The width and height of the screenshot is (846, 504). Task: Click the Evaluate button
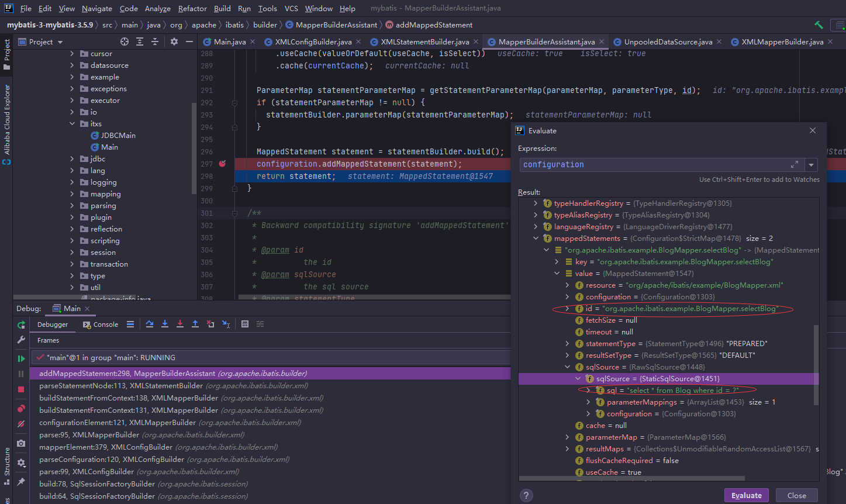[x=747, y=495]
